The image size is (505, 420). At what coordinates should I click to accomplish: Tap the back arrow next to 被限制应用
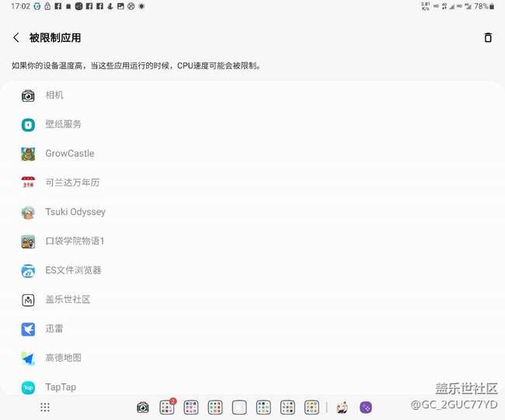coord(16,37)
